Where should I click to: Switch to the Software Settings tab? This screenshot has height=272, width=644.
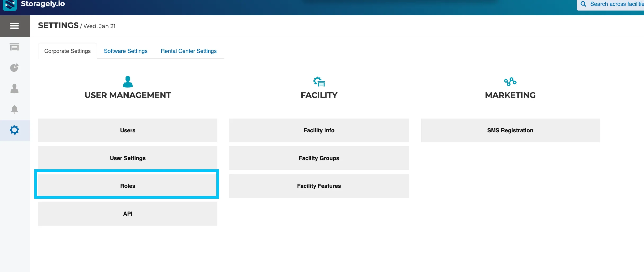point(126,51)
